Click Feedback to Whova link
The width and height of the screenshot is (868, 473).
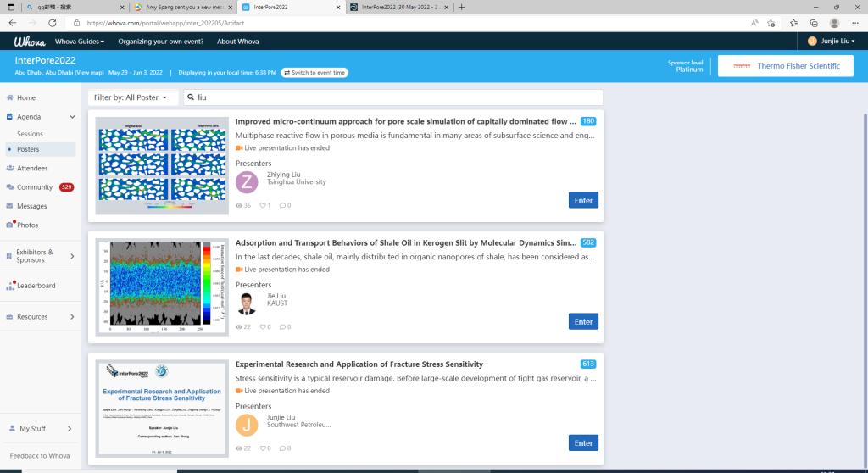click(x=40, y=456)
